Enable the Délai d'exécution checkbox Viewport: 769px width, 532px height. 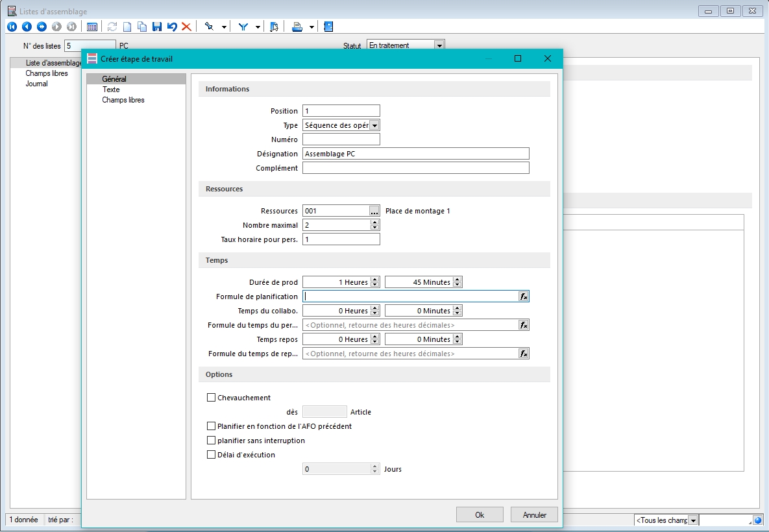coord(212,454)
